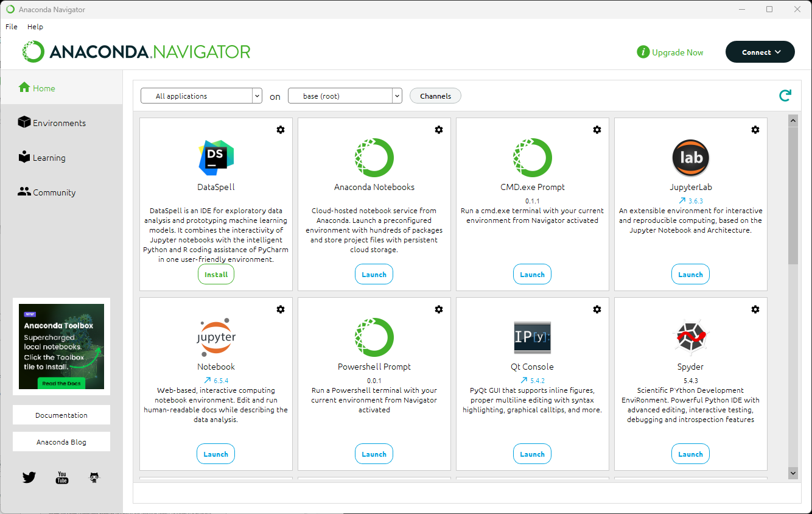
Task: Open the File menu
Action: coord(12,27)
